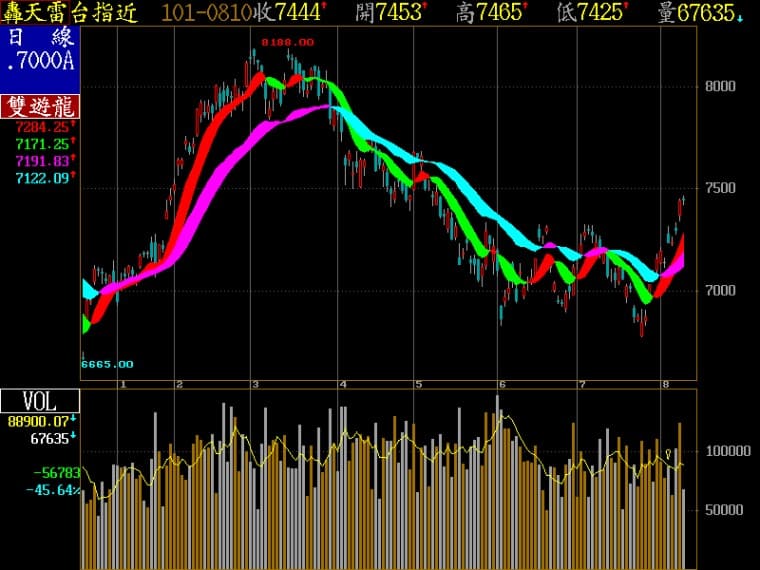Screen dimensions: 760x570
Task: Click the month 1 marker on time axis
Action: click(123, 384)
